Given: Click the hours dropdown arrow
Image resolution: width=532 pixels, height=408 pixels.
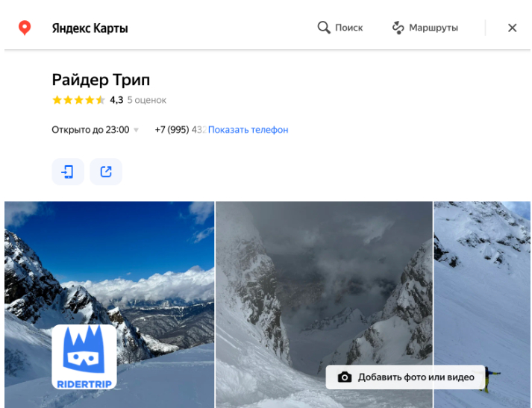Looking at the screenshot, I should (x=136, y=130).
